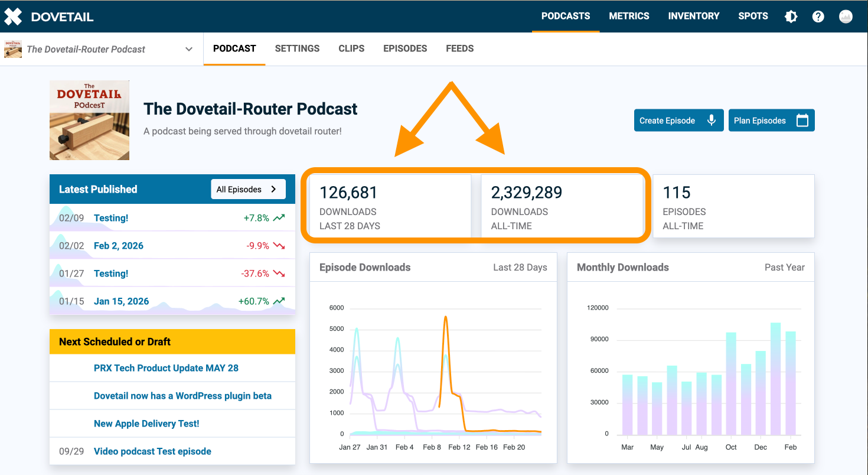Click the downward trend icon beside -37.6%
Image resolution: width=868 pixels, height=475 pixels.
279,274
